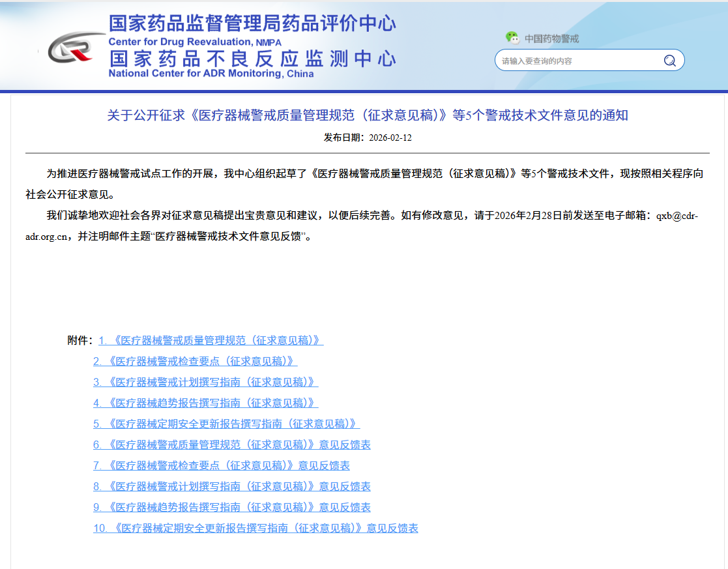The width and height of the screenshot is (728, 569).
Task: Download attachment 9 趋势报告撰写指南意见反馈表
Action: pos(231,507)
